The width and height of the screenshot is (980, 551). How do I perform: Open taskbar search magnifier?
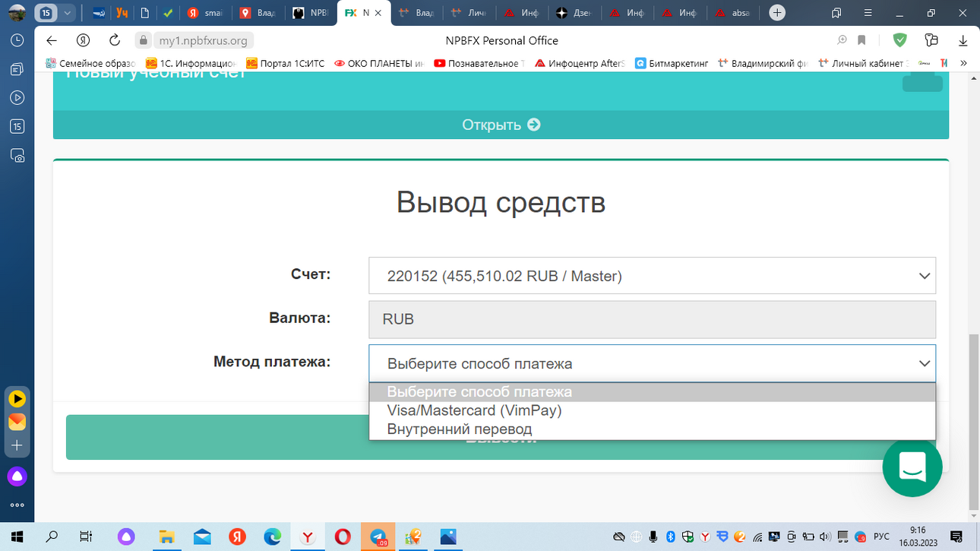point(52,537)
